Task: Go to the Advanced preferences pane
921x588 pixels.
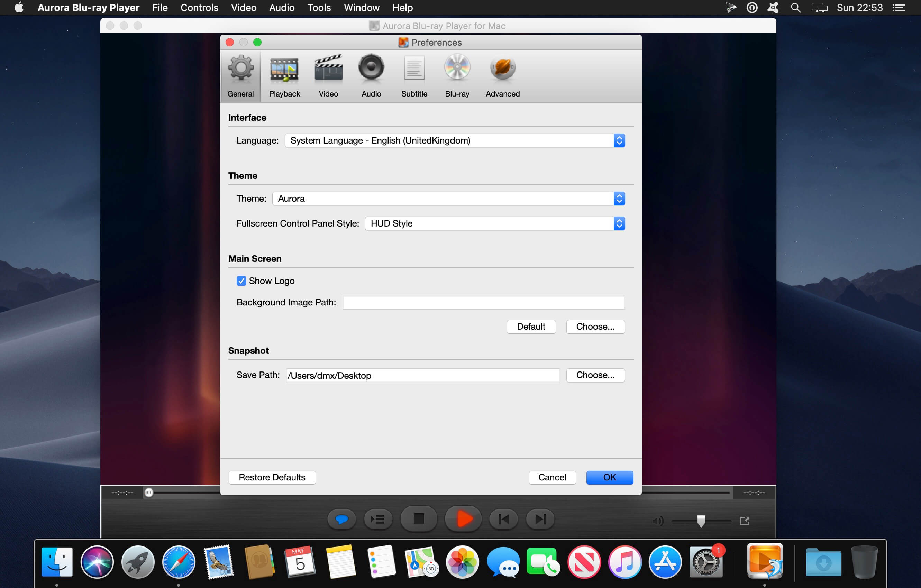Action: pyautogui.click(x=503, y=76)
